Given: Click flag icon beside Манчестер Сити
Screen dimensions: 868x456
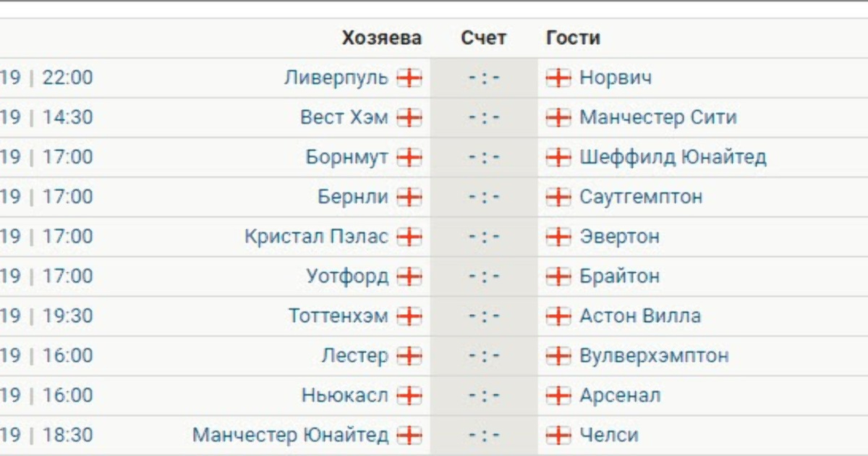Looking at the screenshot, I should (558, 118).
